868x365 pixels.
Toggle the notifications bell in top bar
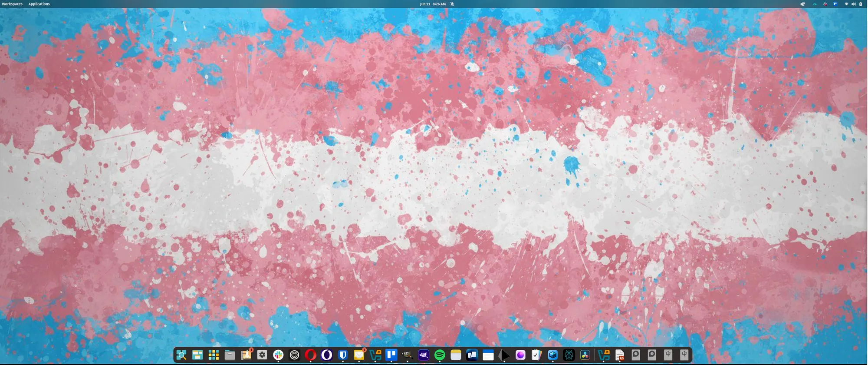452,4
